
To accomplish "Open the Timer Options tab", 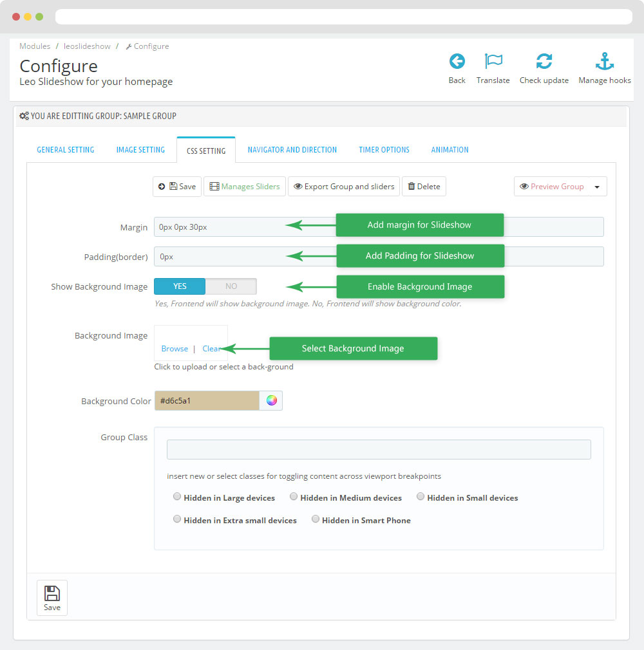I will 384,150.
